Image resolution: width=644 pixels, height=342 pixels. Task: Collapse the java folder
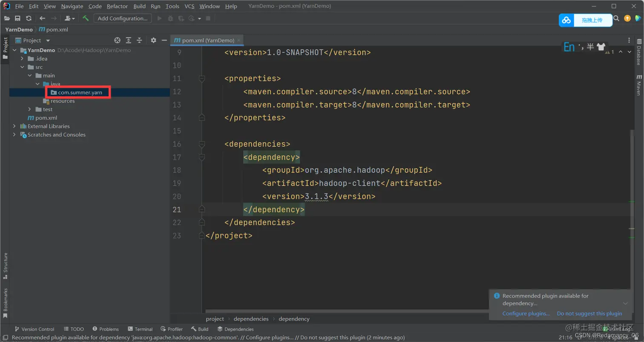click(37, 84)
